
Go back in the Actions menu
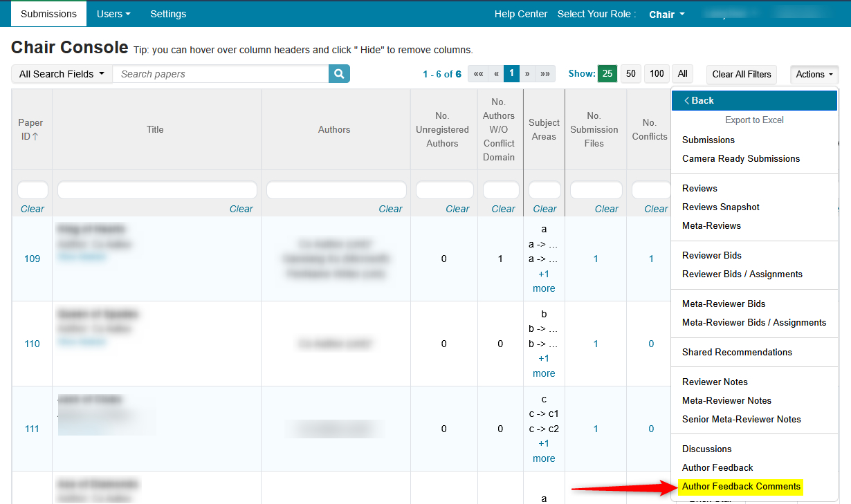[699, 100]
